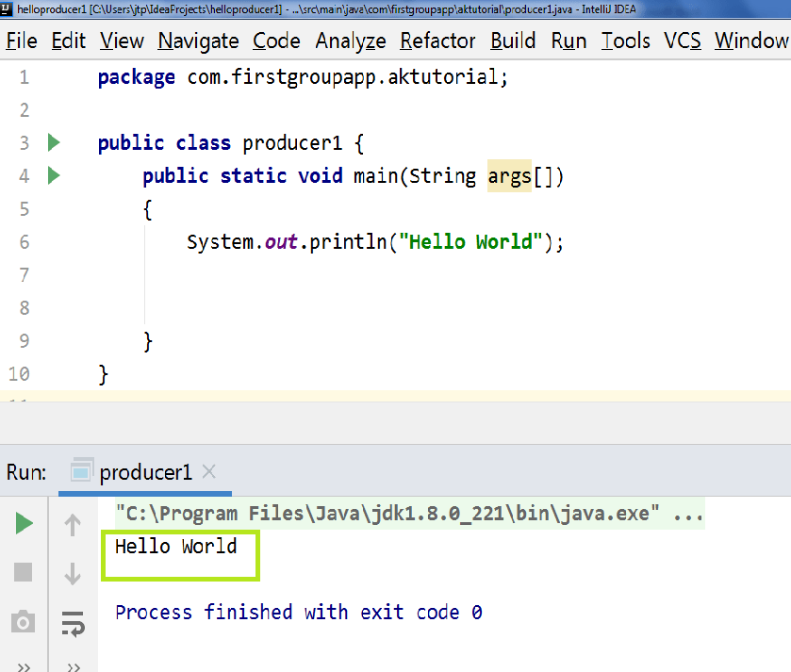Click the down arrow in Run panel
The width and height of the screenshot is (791, 672).
73,573
